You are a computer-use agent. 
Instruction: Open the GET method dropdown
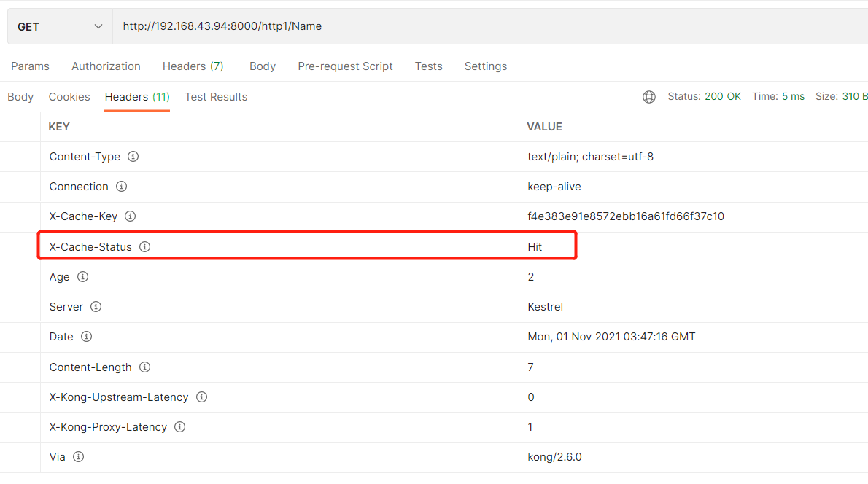pos(60,26)
